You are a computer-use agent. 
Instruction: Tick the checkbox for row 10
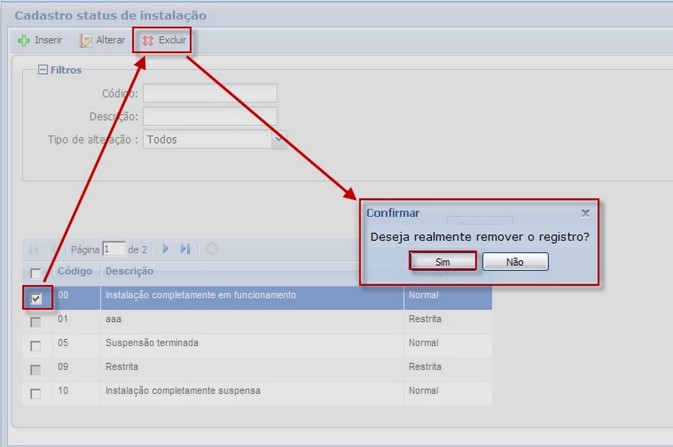pyautogui.click(x=36, y=393)
